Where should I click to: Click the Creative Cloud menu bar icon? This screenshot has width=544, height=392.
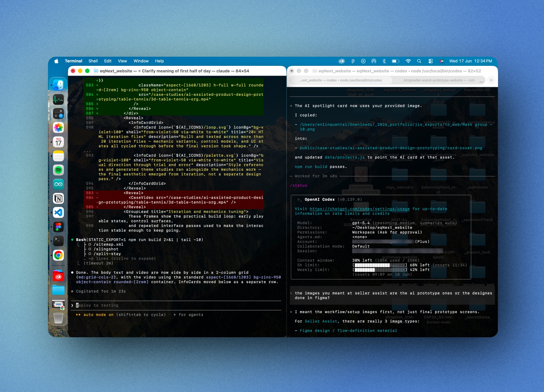pyautogui.click(x=341, y=61)
